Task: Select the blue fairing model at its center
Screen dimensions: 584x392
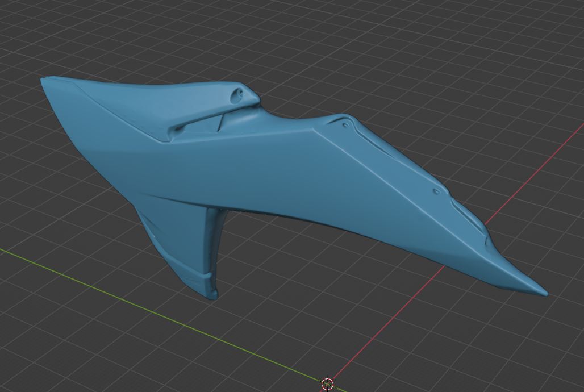Action: click(273, 170)
